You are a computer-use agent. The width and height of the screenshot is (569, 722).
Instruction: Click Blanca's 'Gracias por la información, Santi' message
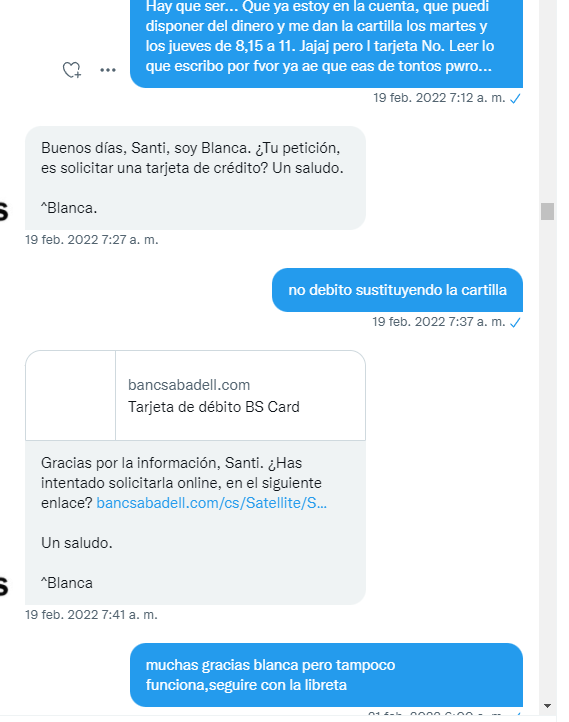click(x=195, y=523)
